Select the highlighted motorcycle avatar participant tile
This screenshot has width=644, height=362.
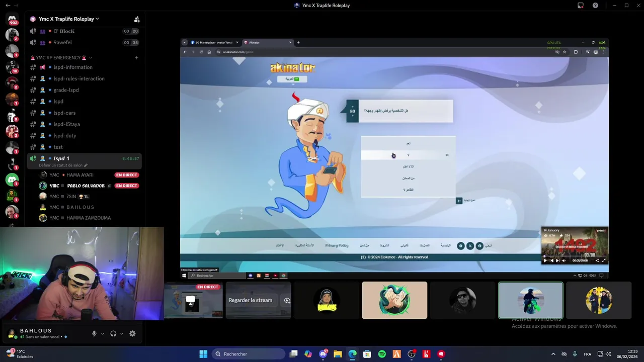(x=531, y=300)
